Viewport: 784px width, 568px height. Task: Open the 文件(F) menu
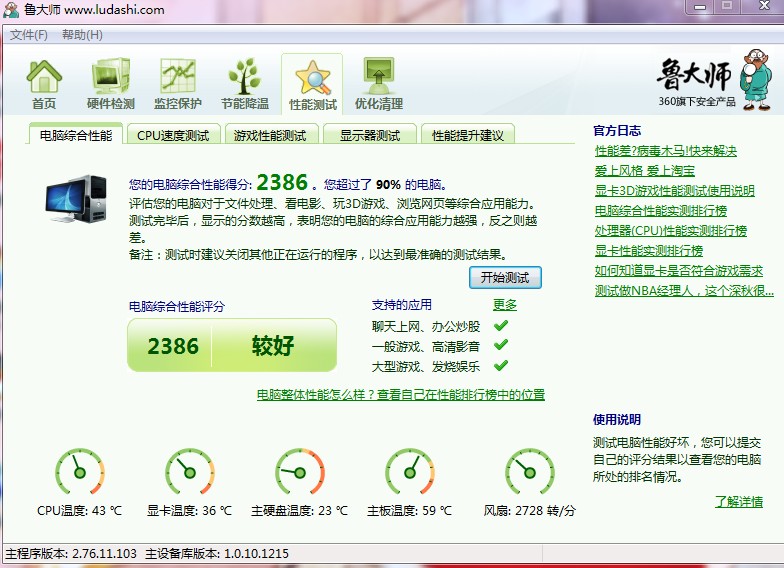click(x=28, y=34)
